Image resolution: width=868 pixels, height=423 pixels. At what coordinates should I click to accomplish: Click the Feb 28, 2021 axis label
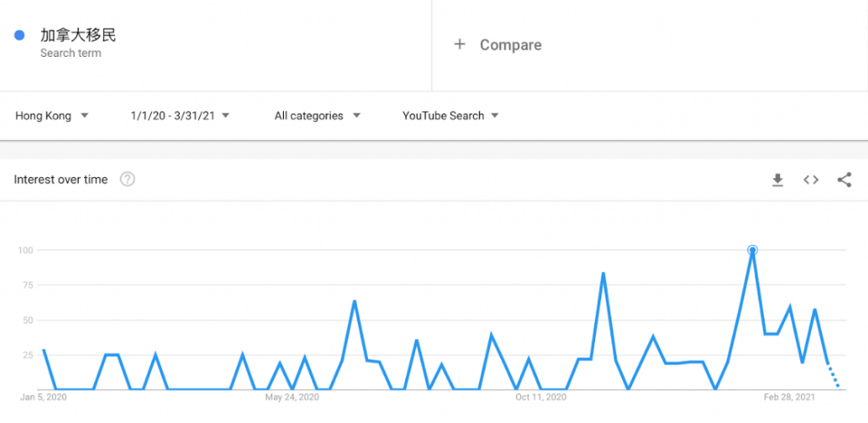coord(788,397)
